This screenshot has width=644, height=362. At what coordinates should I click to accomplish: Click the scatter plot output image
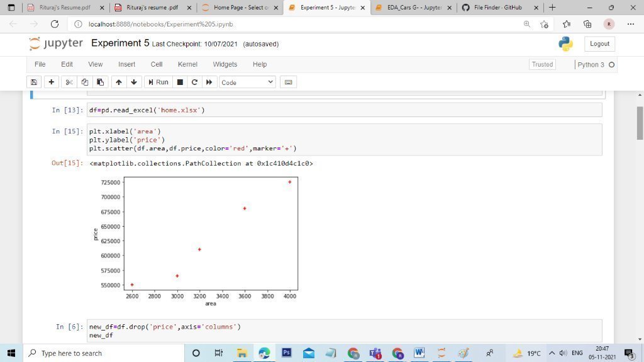(196, 242)
